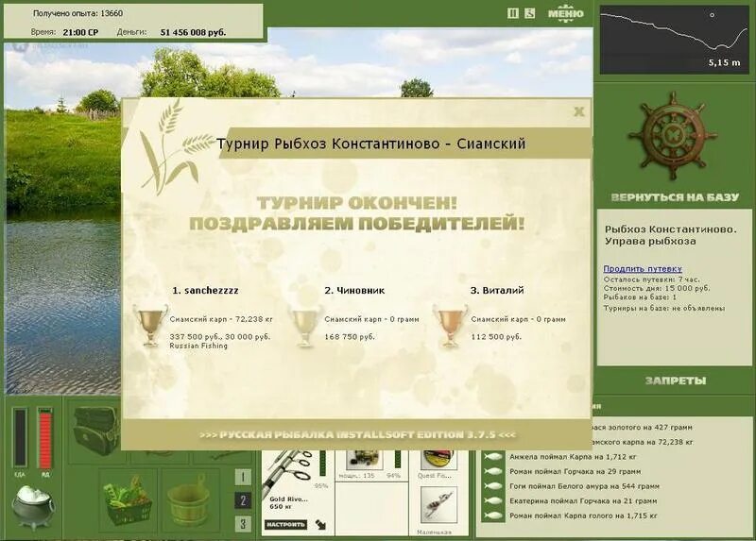The width and height of the screenshot is (756, 541).
Task: Click the ЕДА food level bar
Action: point(20,438)
